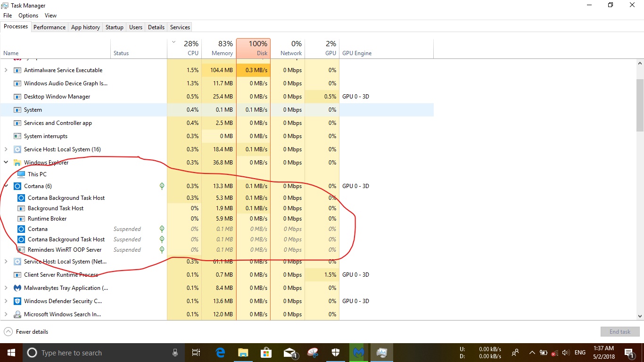Expand Service Host: Local System (16)
The height and width of the screenshot is (362, 644).
point(6,149)
